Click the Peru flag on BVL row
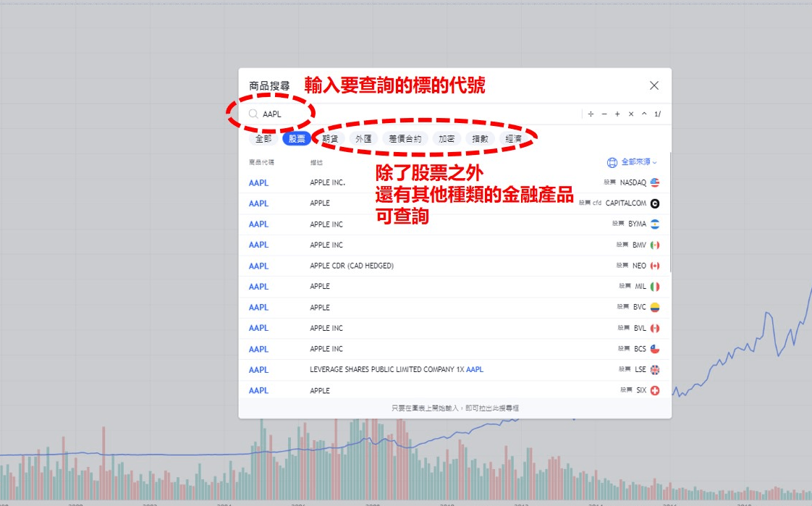This screenshot has height=506, width=812. click(654, 328)
